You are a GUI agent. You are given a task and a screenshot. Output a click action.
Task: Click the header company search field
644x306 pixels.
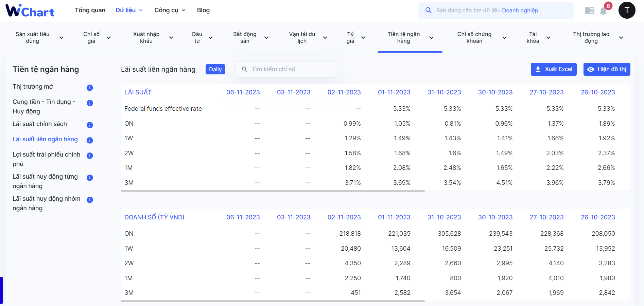coord(496,10)
